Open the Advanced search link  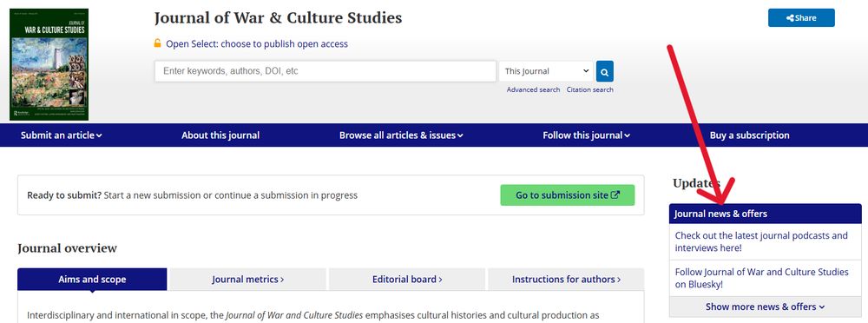(x=533, y=89)
